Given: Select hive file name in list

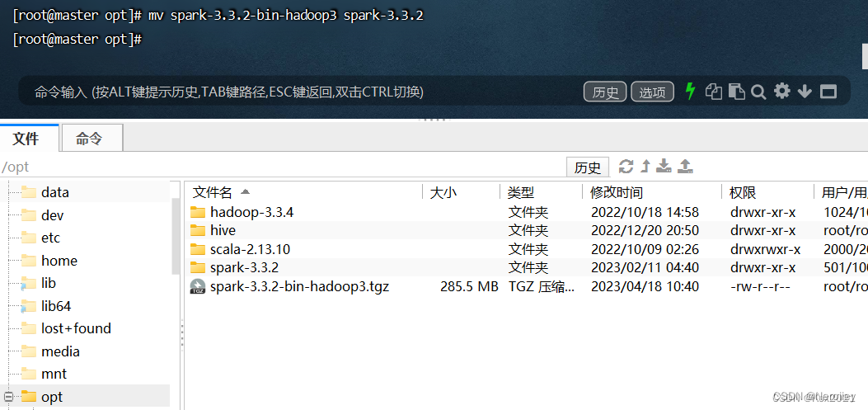Looking at the screenshot, I should tap(223, 230).
